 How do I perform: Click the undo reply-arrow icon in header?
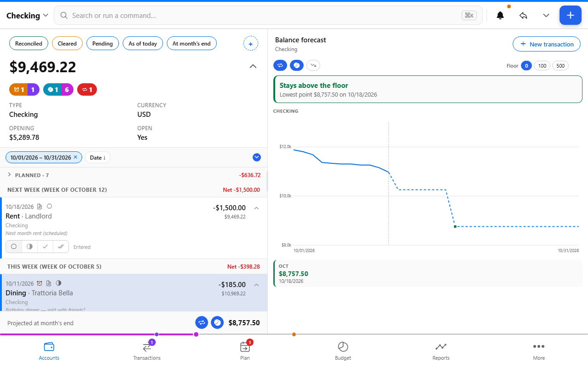click(523, 15)
